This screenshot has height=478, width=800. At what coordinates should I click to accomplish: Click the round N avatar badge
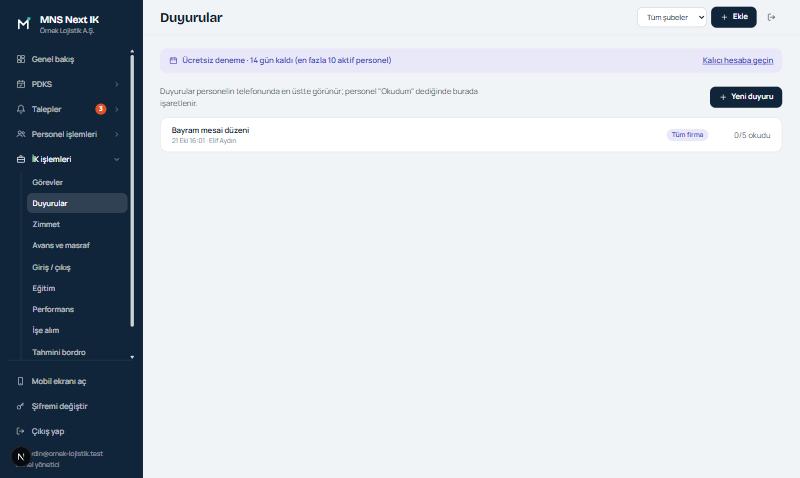[x=21, y=457]
